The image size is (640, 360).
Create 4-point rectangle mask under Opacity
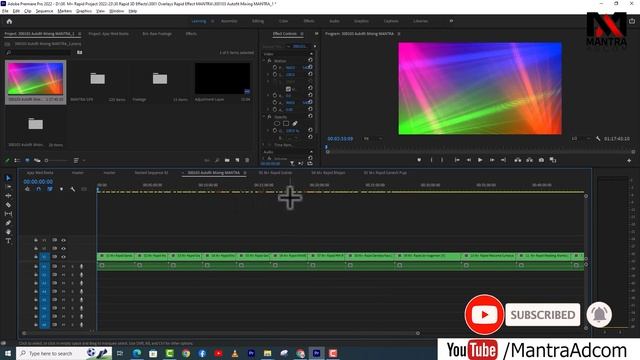coord(286,123)
